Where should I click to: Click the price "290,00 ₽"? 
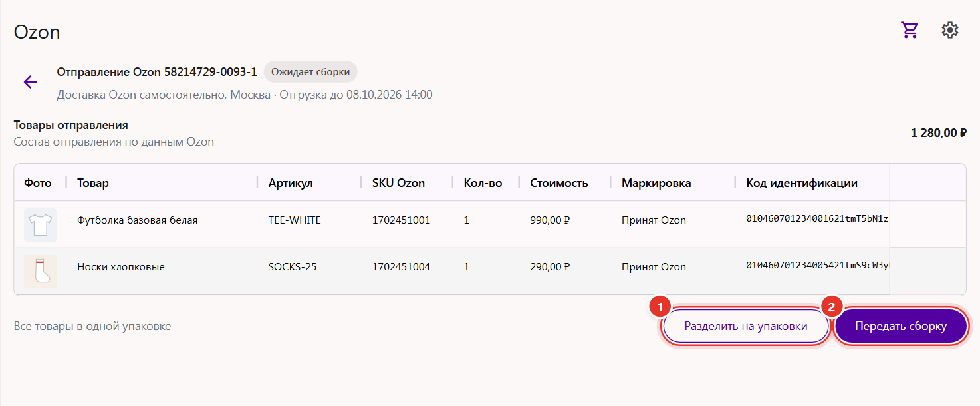pos(551,267)
